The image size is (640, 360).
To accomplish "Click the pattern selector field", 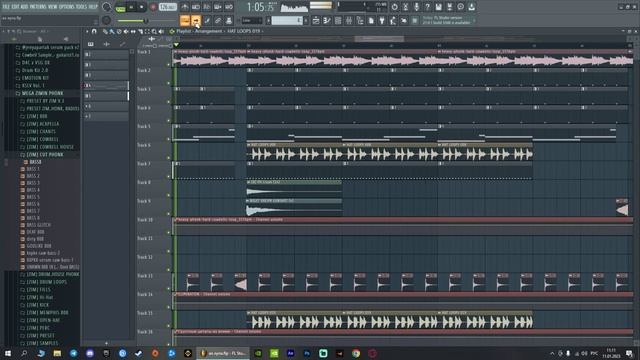I will coord(287,20).
